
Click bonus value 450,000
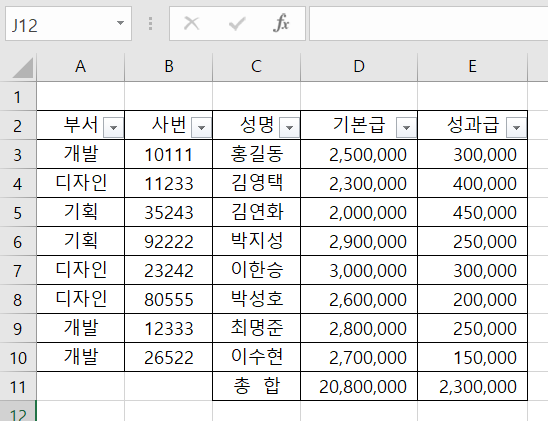tap(473, 212)
